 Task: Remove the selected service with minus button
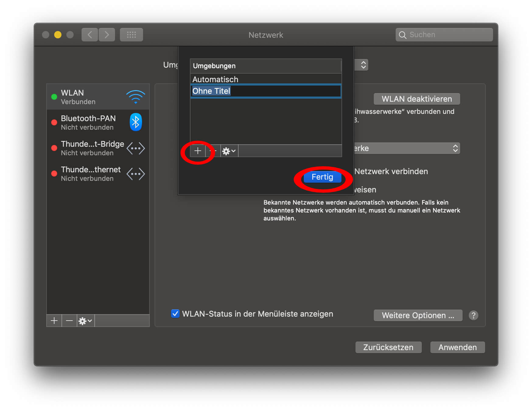pos(69,321)
